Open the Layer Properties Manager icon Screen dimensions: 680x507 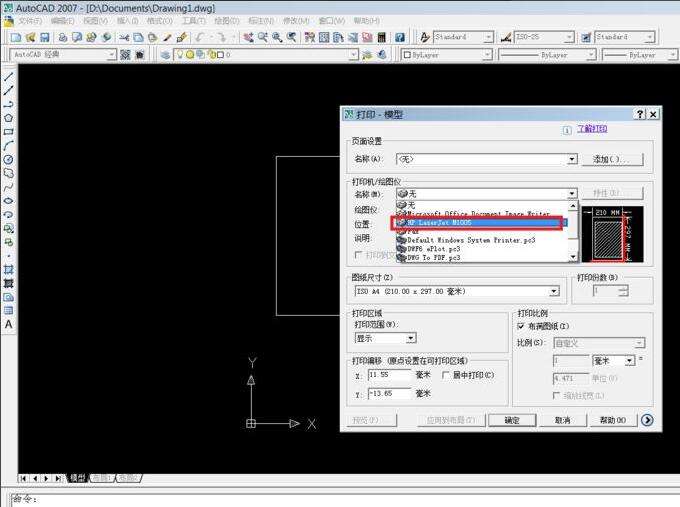[165, 55]
